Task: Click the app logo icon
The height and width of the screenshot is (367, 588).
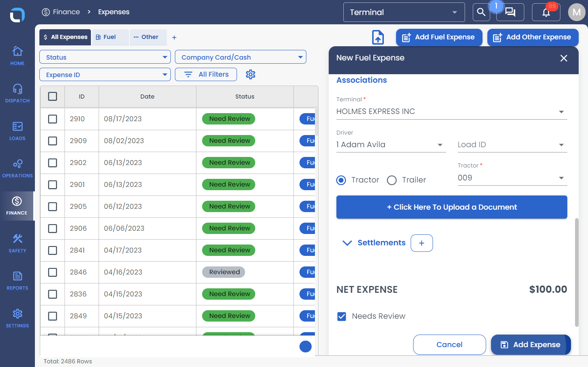Action: 17,15
